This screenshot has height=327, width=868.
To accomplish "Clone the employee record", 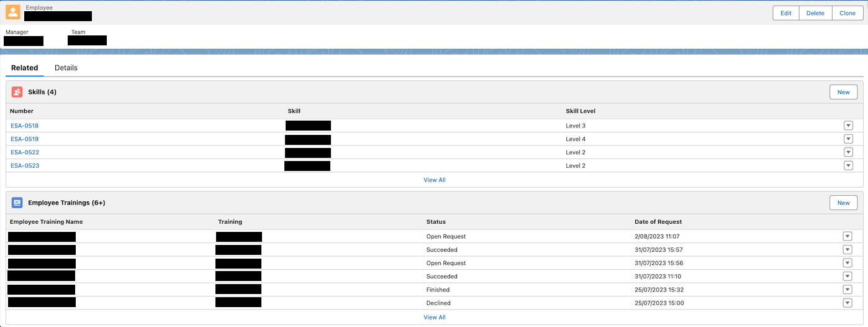I will [x=848, y=13].
